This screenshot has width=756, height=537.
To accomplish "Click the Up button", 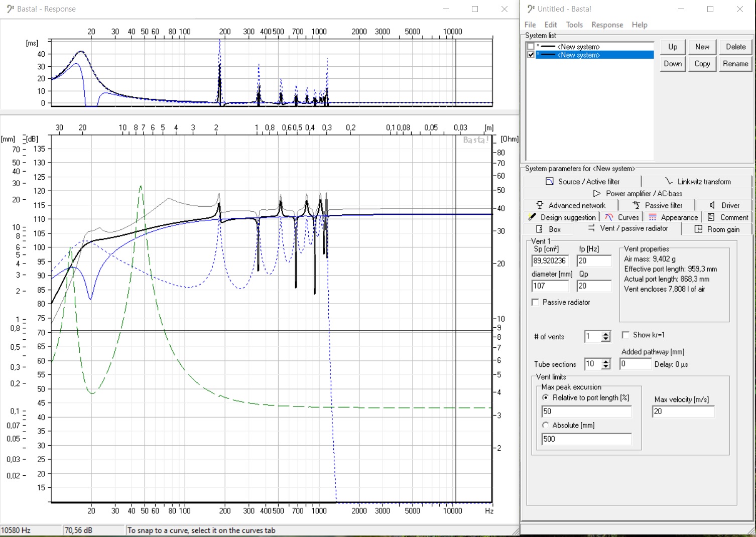I will coord(673,47).
